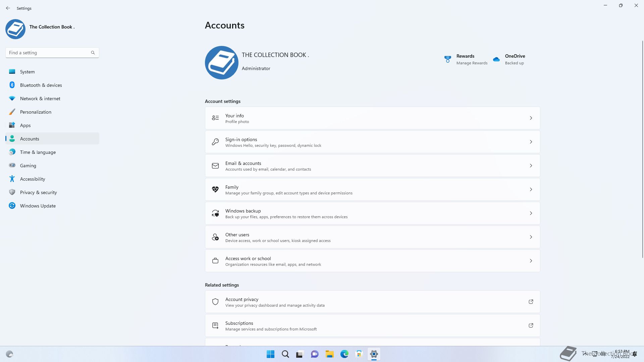
Task: Select Apps in the sidebar
Action: point(52,125)
